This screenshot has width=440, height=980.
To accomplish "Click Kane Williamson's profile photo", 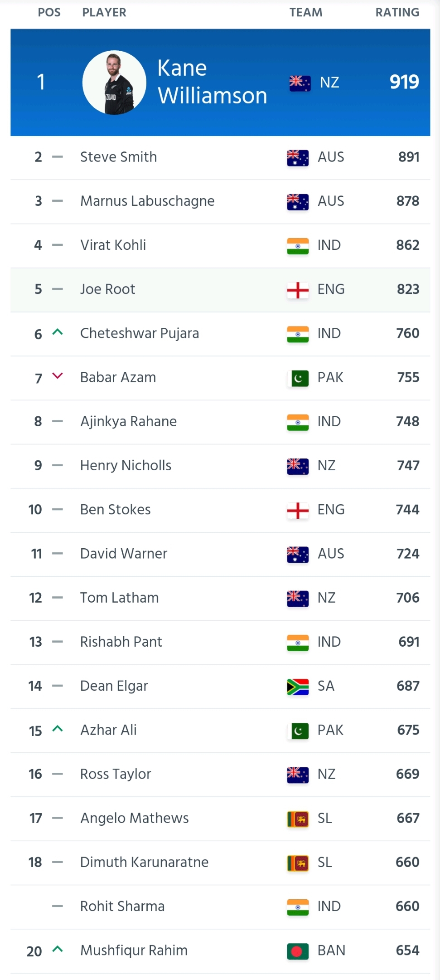I will pyautogui.click(x=114, y=82).
